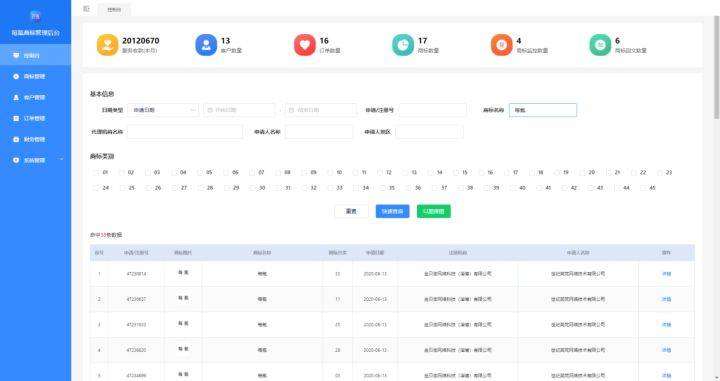720x381 pixels.
Task: Focus the 商标名称 trademark name input
Action: pos(543,110)
